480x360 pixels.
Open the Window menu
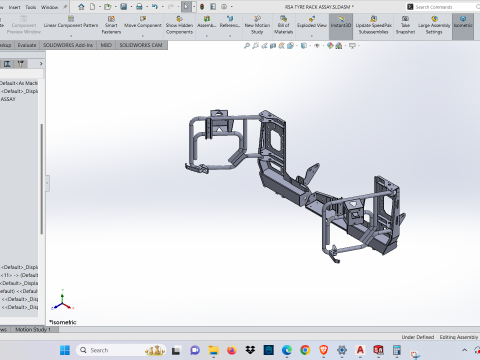pyautogui.click(x=49, y=7)
